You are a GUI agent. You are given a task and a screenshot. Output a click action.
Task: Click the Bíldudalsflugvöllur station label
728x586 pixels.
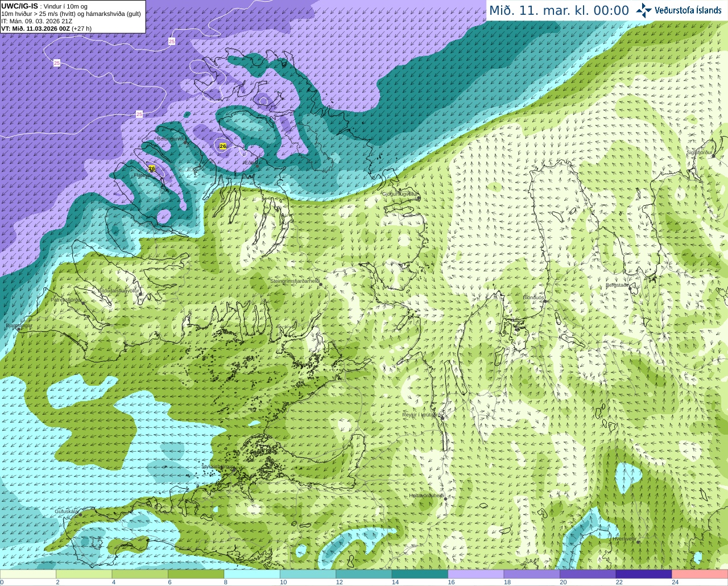[x=119, y=290]
